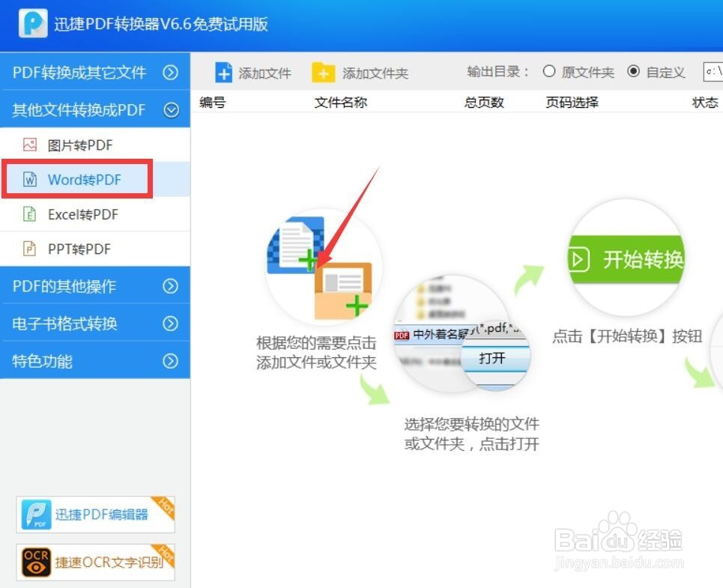Click the 页码选择 column header

point(572,103)
